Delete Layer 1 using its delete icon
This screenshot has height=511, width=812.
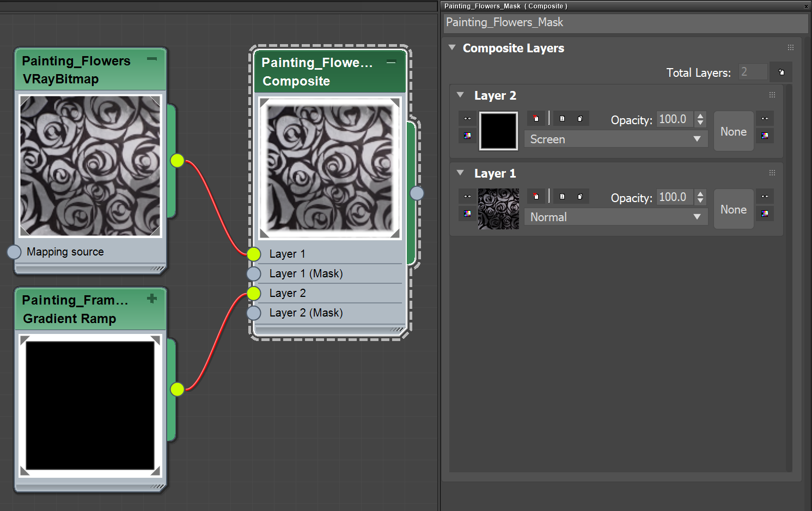[x=536, y=196]
